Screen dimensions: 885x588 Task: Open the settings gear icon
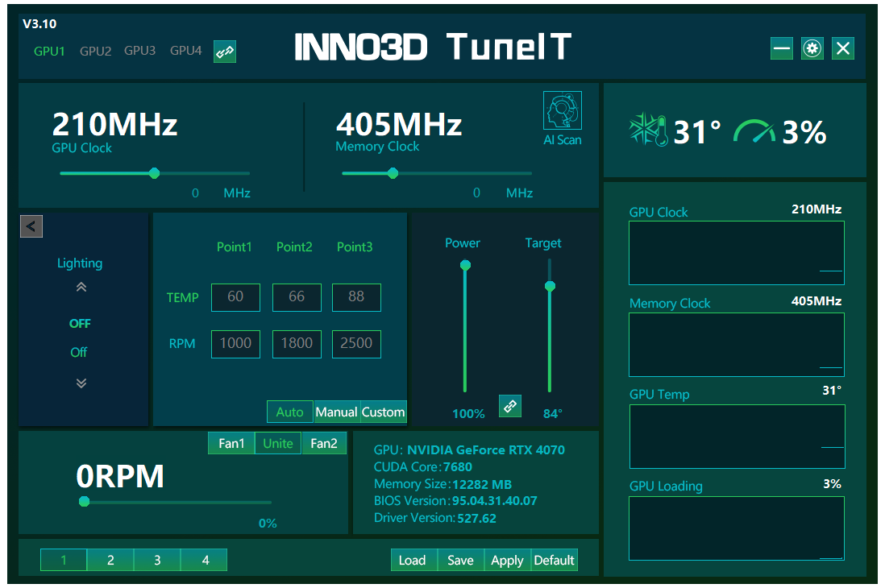812,48
